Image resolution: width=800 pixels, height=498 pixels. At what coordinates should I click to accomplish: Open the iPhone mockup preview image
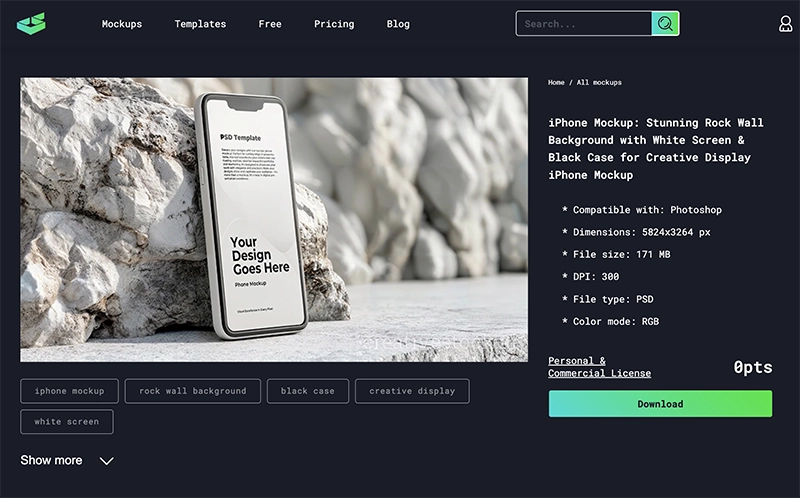tap(274, 220)
